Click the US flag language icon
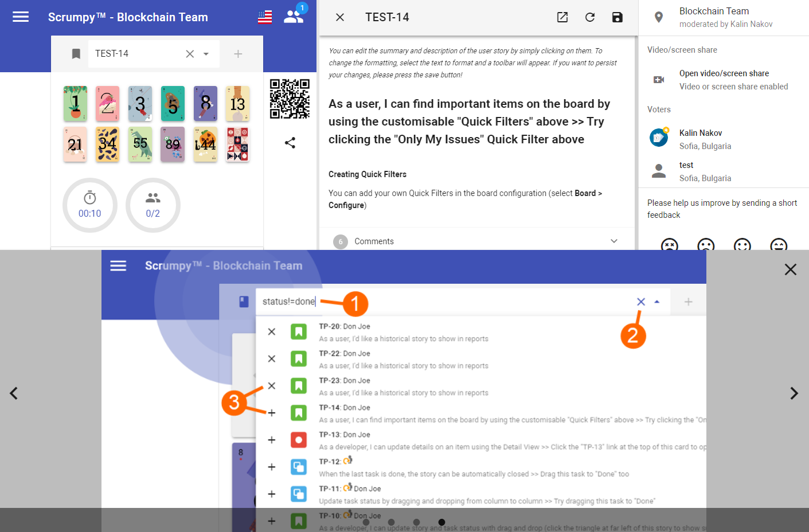Image resolution: width=809 pixels, height=532 pixels. pyautogui.click(x=265, y=17)
